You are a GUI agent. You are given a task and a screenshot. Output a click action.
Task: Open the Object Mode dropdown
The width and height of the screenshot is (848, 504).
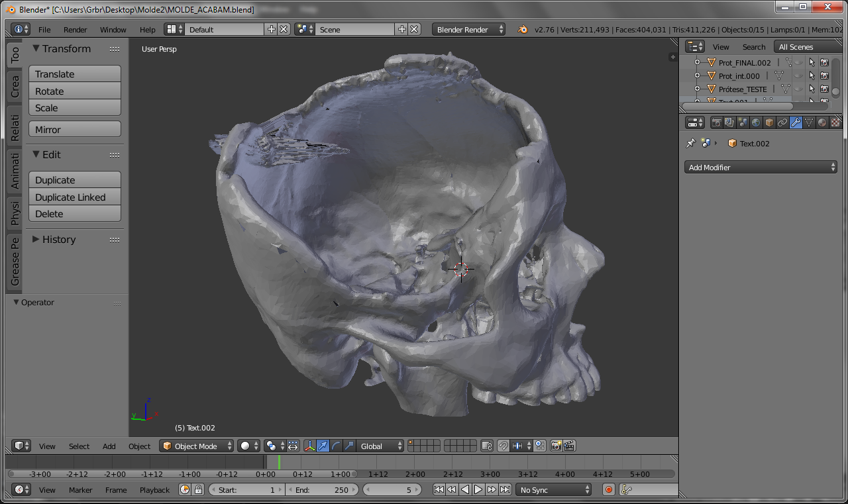click(197, 446)
